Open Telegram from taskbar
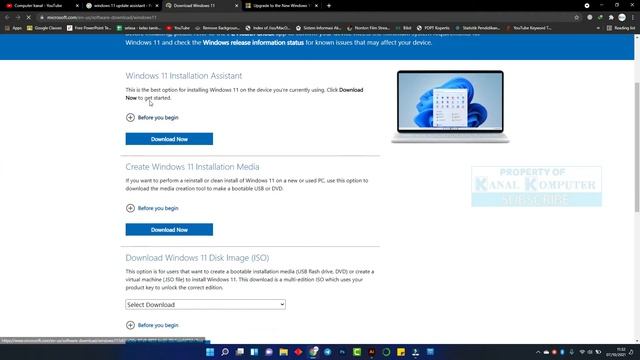The height and width of the screenshot is (360, 640). point(328,352)
